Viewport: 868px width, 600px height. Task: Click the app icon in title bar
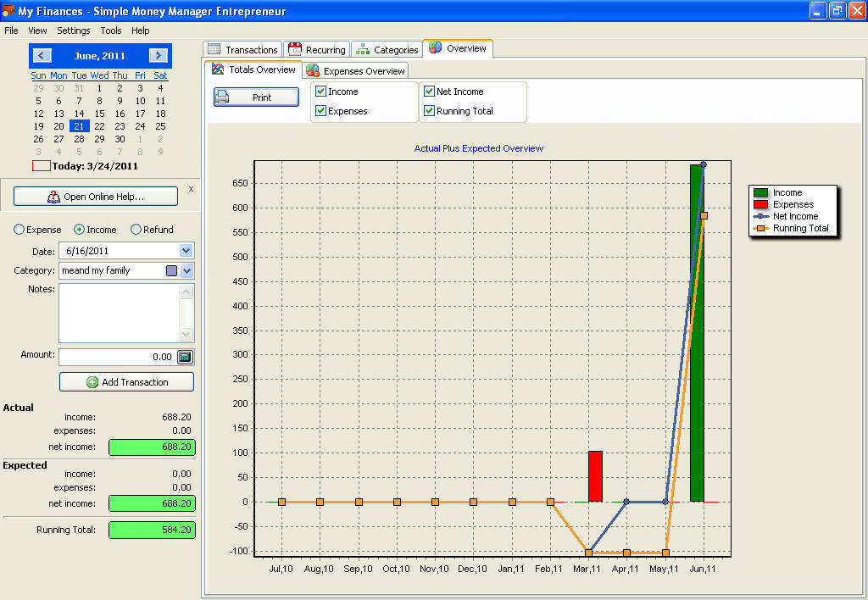point(8,10)
